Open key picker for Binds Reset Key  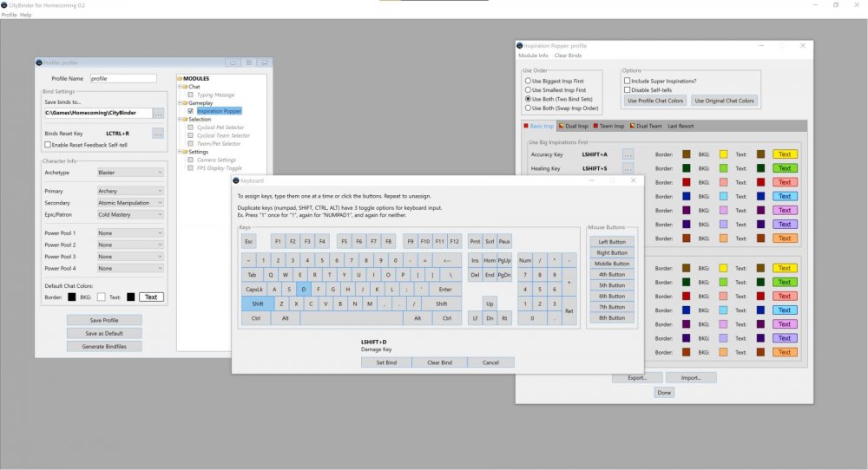point(158,134)
